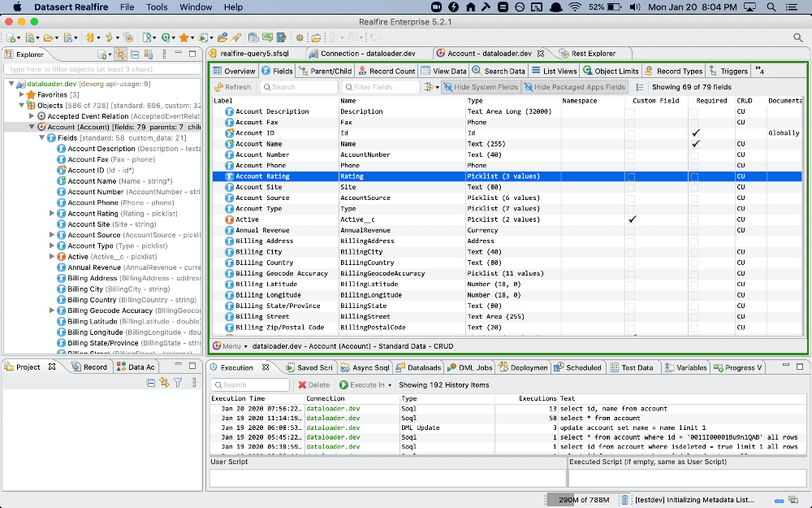The width and height of the screenshot is (812, 508).
Task: Click the trash can garbage collector icon
Action: (624, 500)
